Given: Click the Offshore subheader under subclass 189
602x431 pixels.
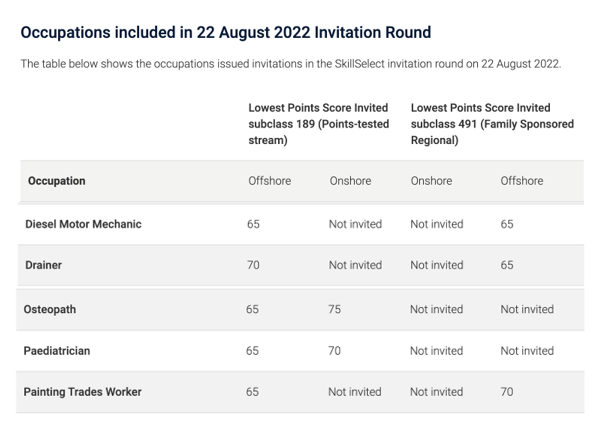Looking at the screenshot, I should 269,181.
